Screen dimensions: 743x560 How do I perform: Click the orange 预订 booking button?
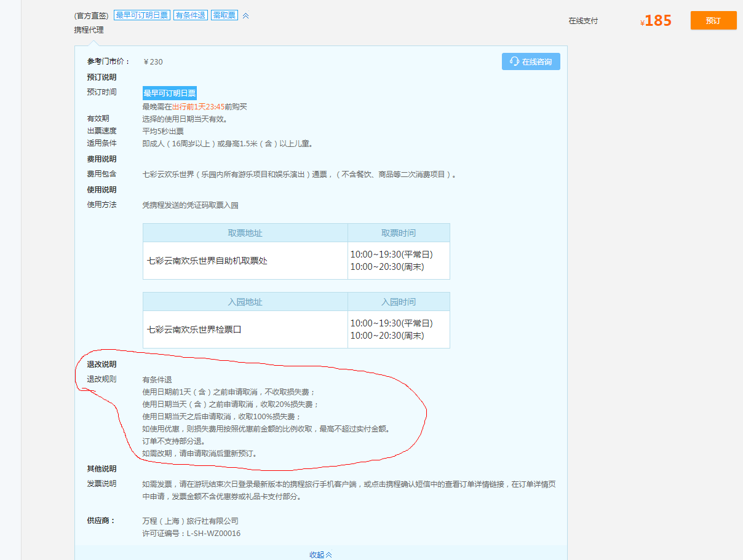[713, 20]
